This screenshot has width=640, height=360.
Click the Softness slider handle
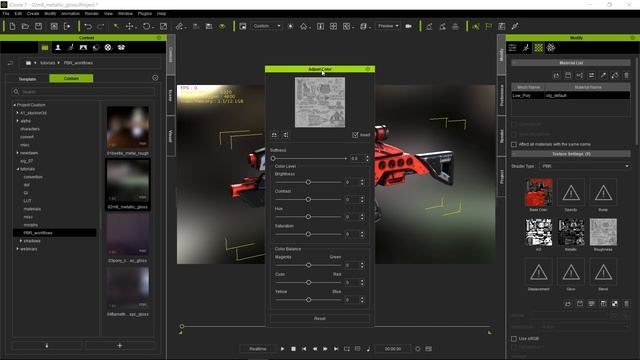pos(273,158)
